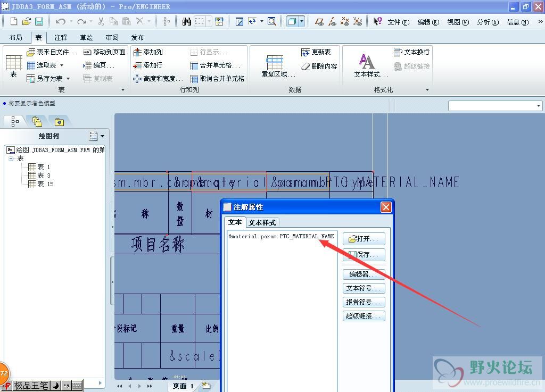
Task: Expand the 表 ribbon group arrow
Action: coord(123,90)
